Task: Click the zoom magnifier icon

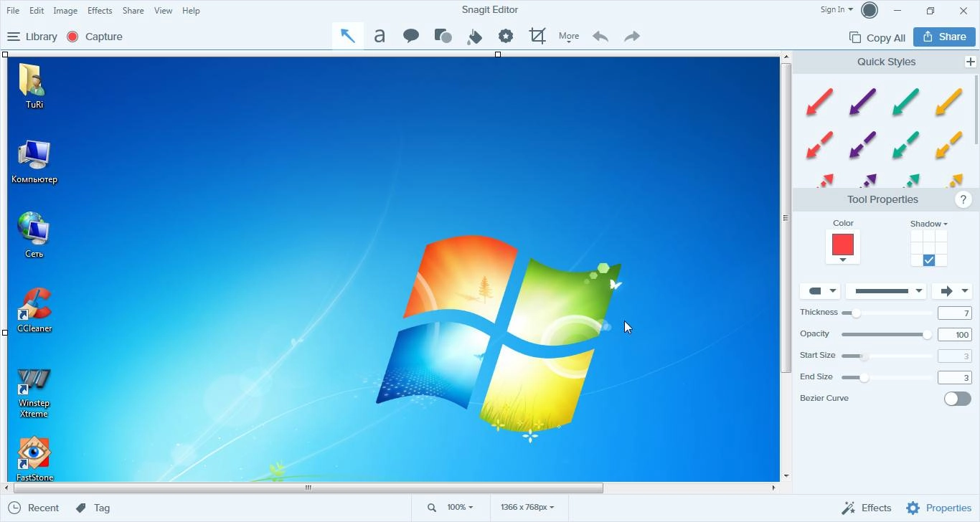Action: point(432,508)
